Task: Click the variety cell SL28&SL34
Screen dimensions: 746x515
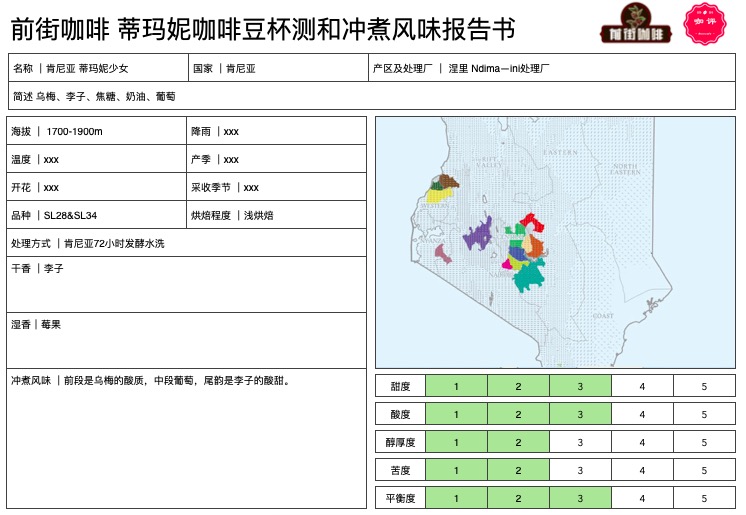Action: tap(97, 215)
